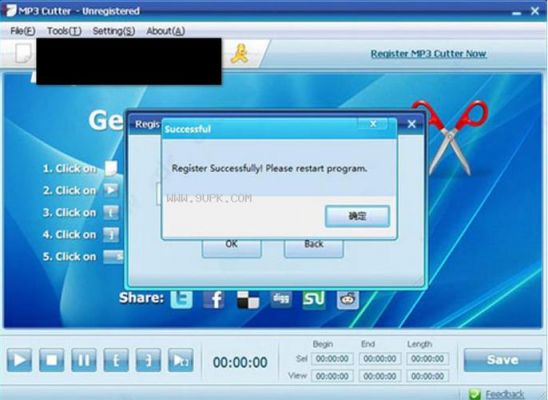Click the right bracket icon beside step 4

[x=111, y=234]
